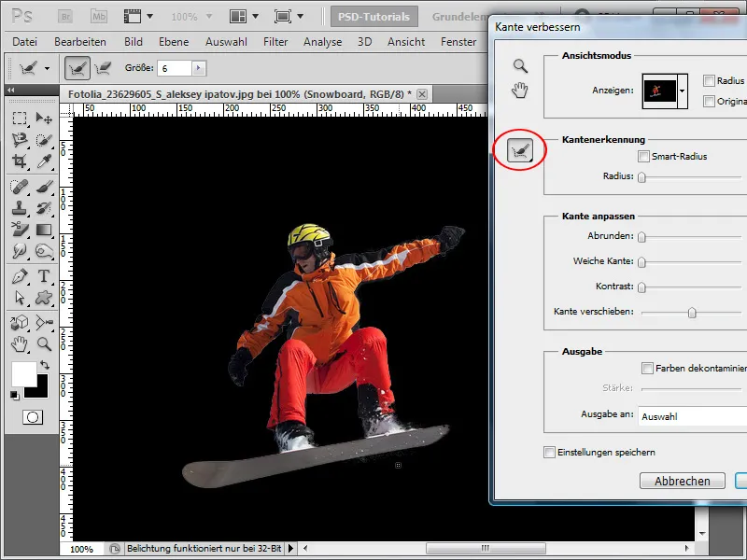Select the Pen tool
Image resolution: width=747 pixels, height=560 pixels.
click(x=20, y=275)
